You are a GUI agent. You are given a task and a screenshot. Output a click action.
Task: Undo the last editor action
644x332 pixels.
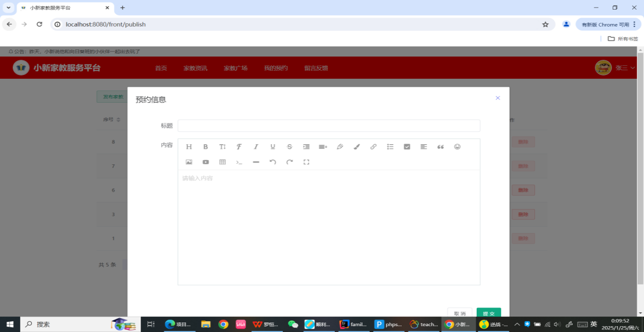tap(273, 162)
